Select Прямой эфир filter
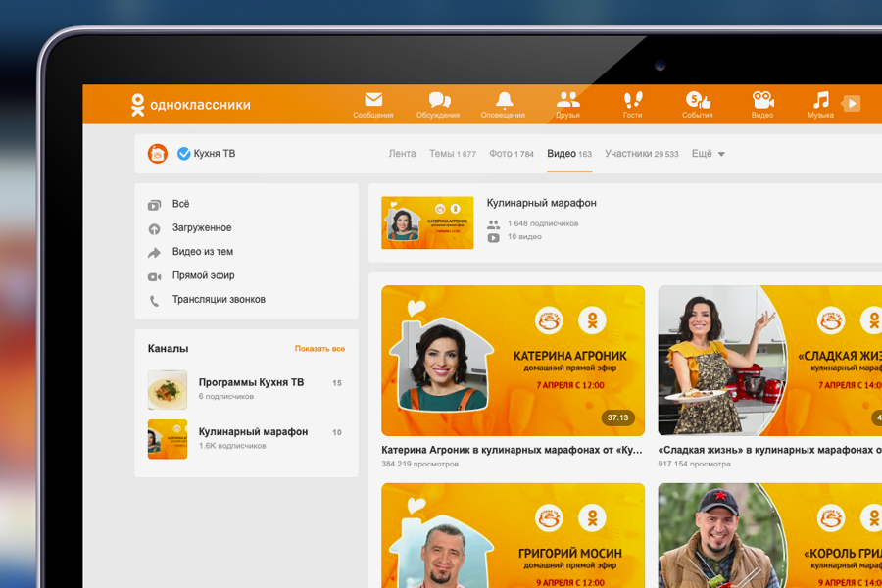Viewport: 882px width, 588px height. [203, 275]
